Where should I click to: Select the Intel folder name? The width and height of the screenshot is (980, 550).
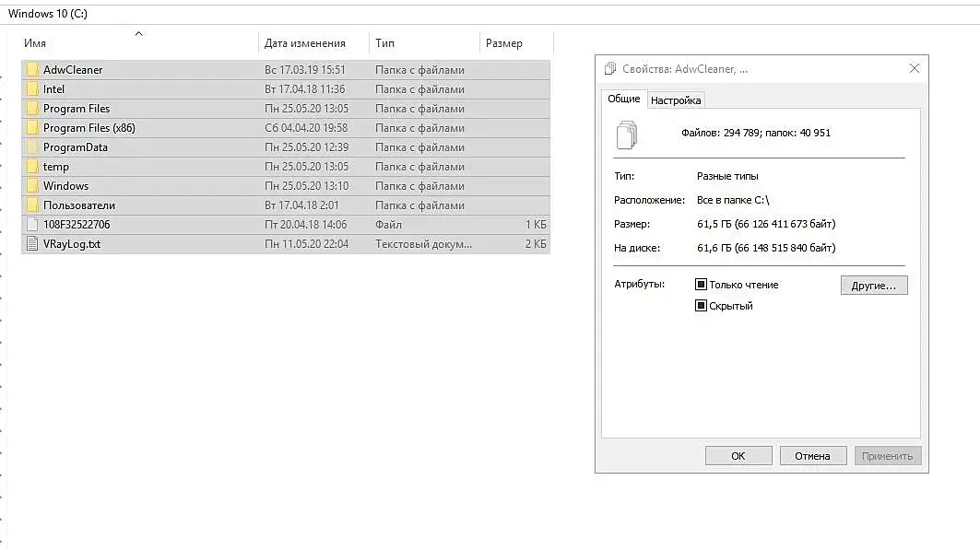point(53,88)
